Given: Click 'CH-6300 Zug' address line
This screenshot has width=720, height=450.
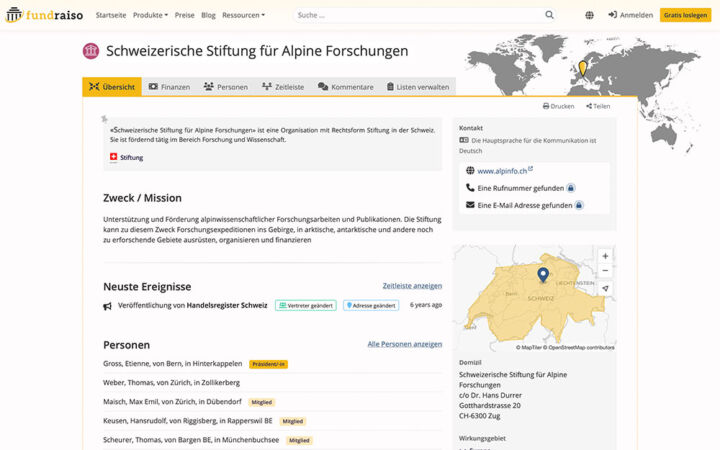Looking at the screenshot, I should click(479, 416).
